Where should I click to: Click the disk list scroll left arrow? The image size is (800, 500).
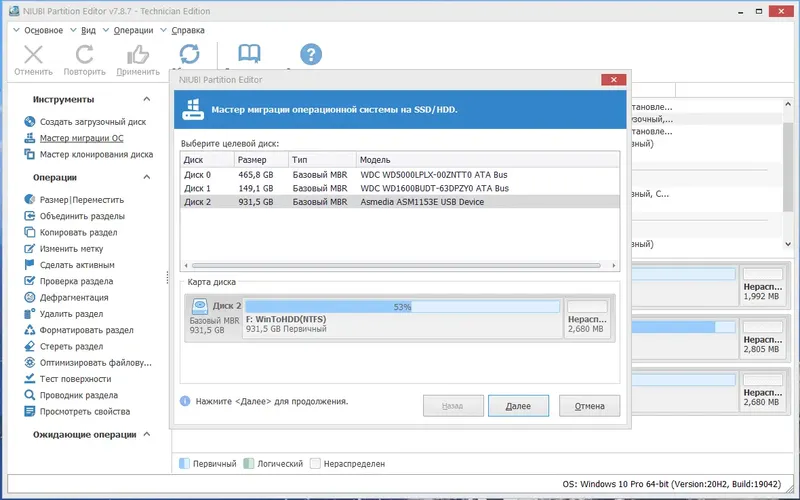click(x=186, y=265)
